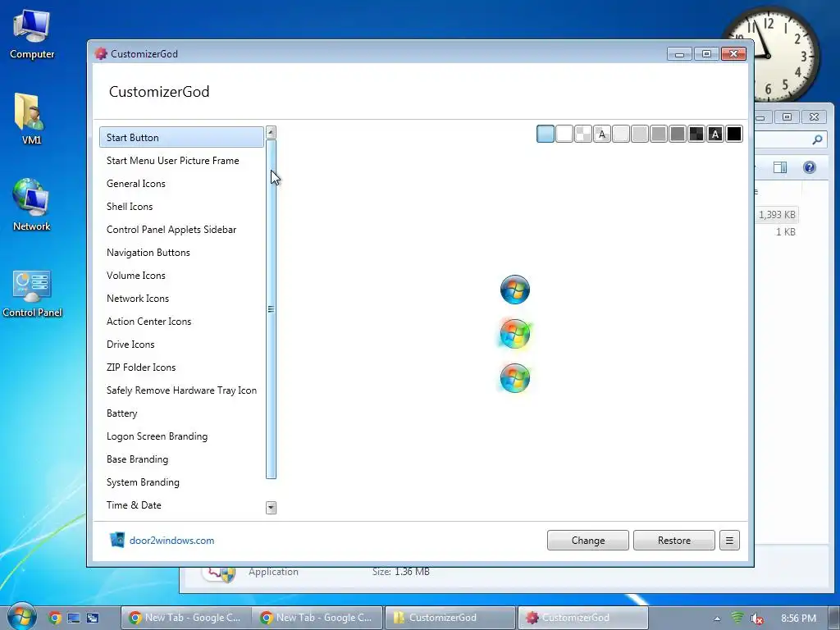Click the network tray icon
The image size is (840, 630).
pos(737,618)
